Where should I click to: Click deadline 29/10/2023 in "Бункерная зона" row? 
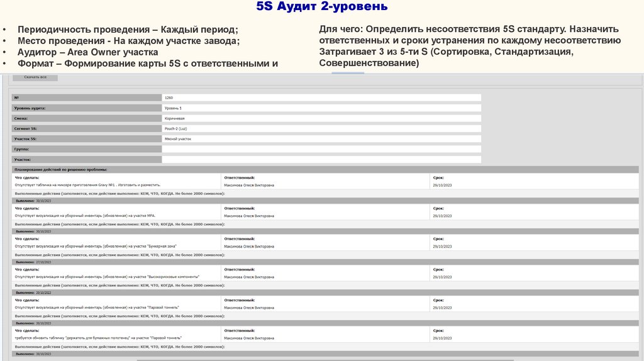click(x=442, y=247)
